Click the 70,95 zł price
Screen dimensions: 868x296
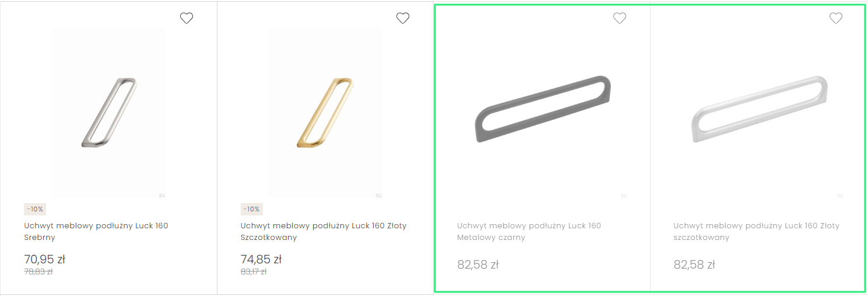point(44,259)
